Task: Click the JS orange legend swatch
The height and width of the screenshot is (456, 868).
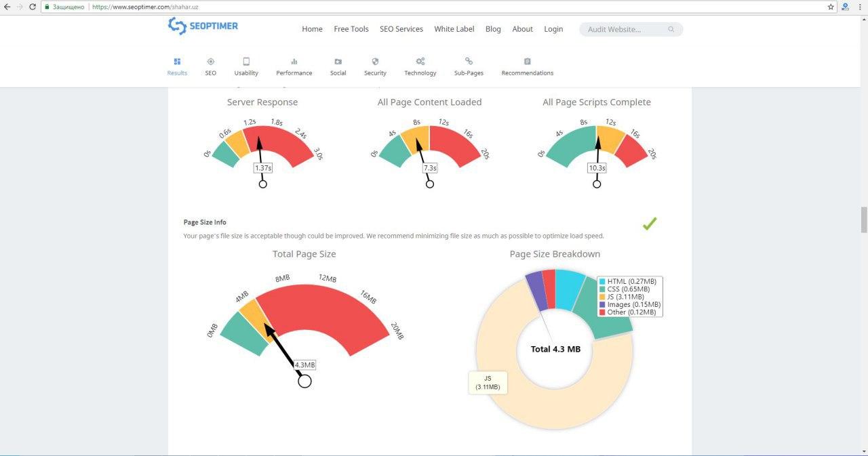Action: pos(602,297)
